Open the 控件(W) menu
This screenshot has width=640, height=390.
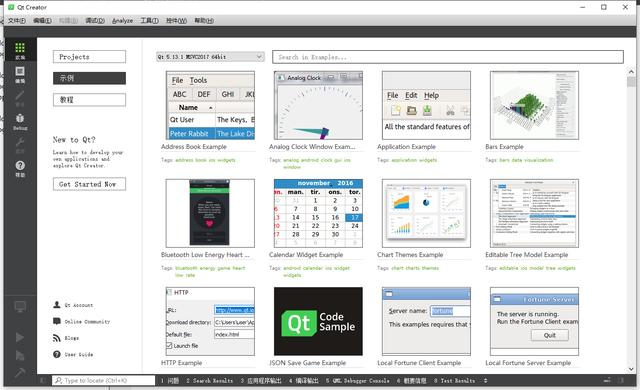coord(176,20)
